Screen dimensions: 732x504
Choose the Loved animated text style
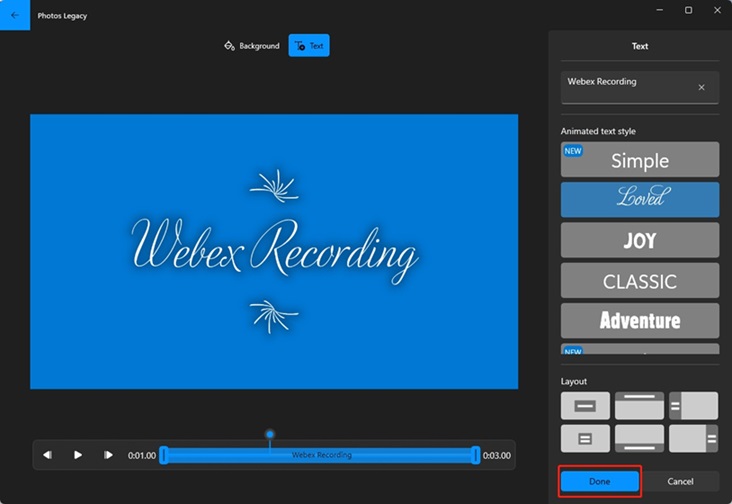coord(640,200)
